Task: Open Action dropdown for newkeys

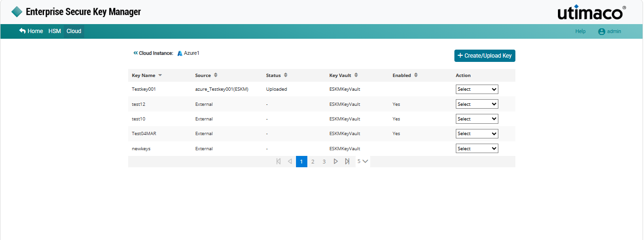Action: (477, 148)
